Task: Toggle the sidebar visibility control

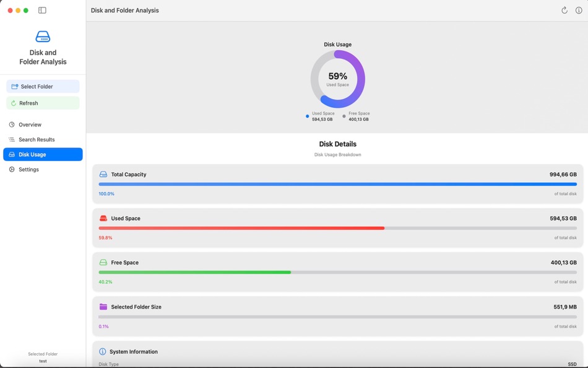Action: 42,10
